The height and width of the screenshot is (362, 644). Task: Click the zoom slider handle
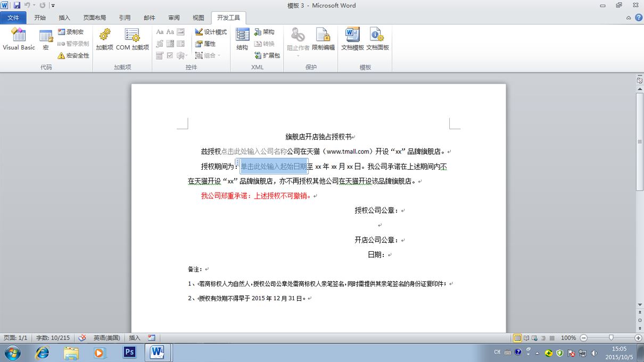(x=611, y=338)
